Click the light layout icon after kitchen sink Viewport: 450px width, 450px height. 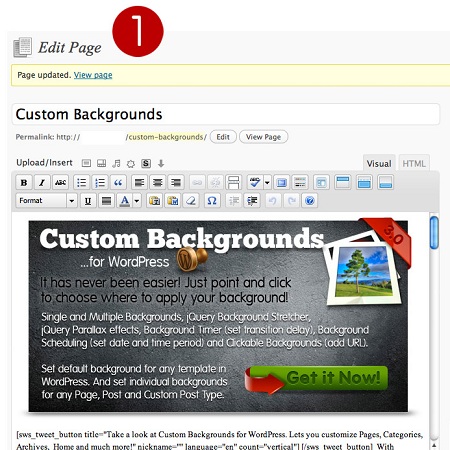pos(321,183)
